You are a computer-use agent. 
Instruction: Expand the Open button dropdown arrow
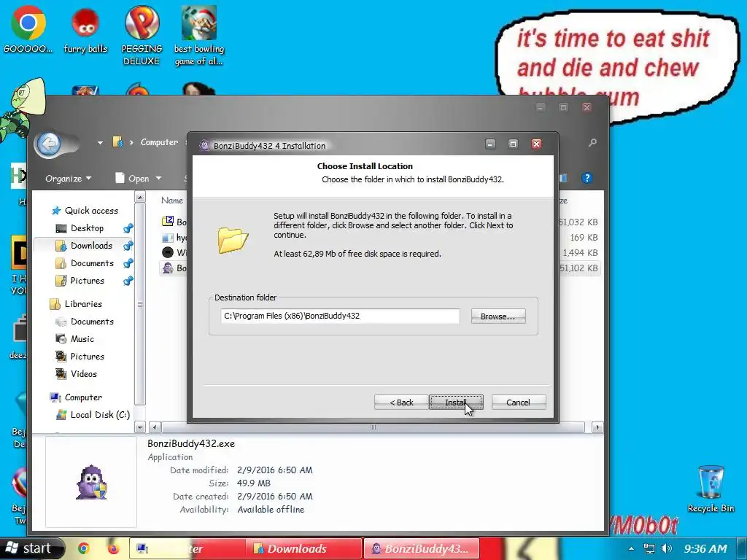click(x=158, y=179)
